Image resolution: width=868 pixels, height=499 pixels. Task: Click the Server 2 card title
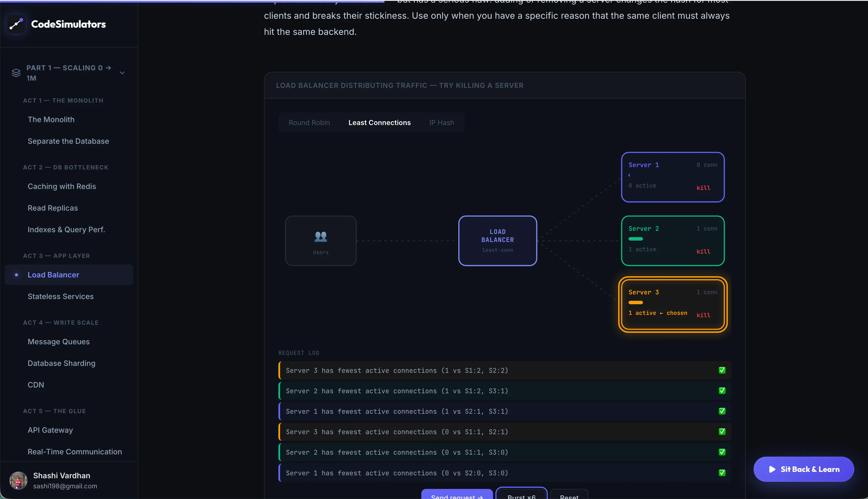click(644, 228)
